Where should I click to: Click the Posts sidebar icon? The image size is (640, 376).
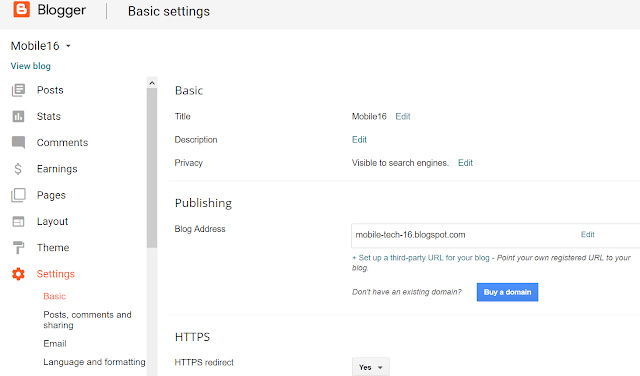point(18,90)
